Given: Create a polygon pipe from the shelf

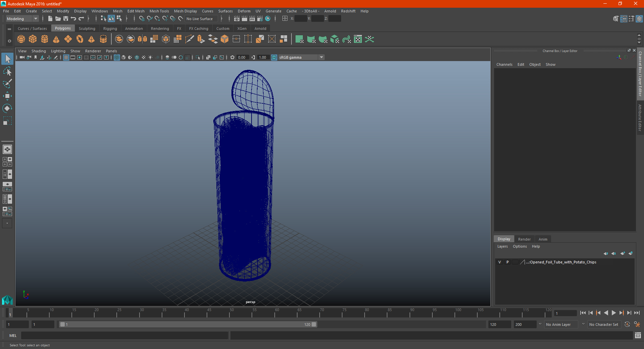Looking at the screenshot, I should 103,39.
